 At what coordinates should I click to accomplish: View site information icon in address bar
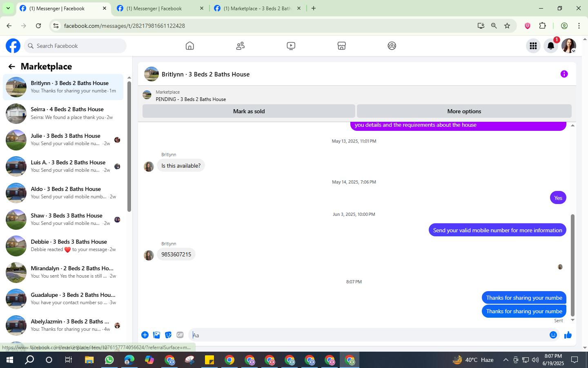56,26
